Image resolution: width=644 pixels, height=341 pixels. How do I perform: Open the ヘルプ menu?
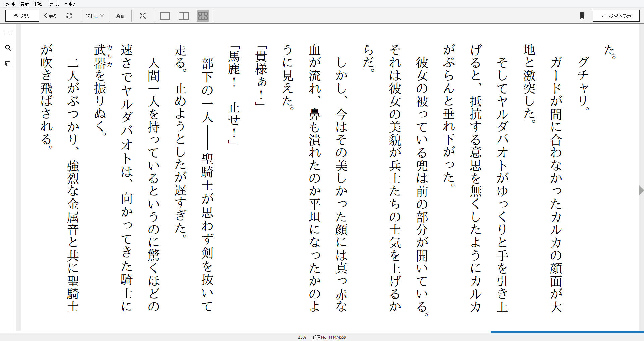[x=70, y=4]
